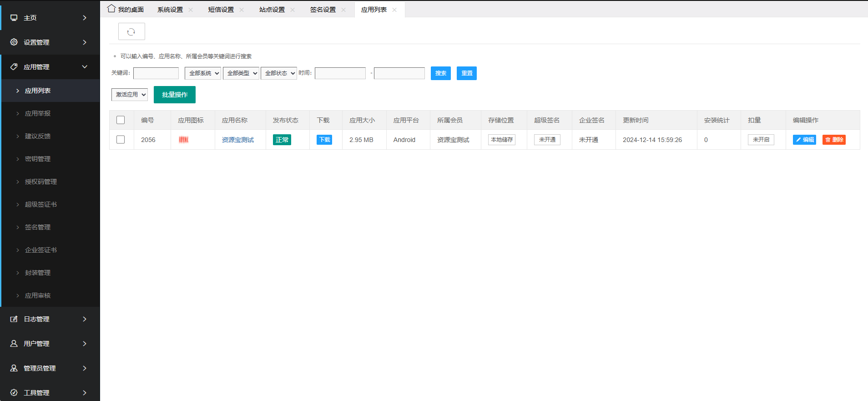Screen dimensions: 868x401
Task: Click the green 正常 status badge
Action: click(x=282, y=140)
